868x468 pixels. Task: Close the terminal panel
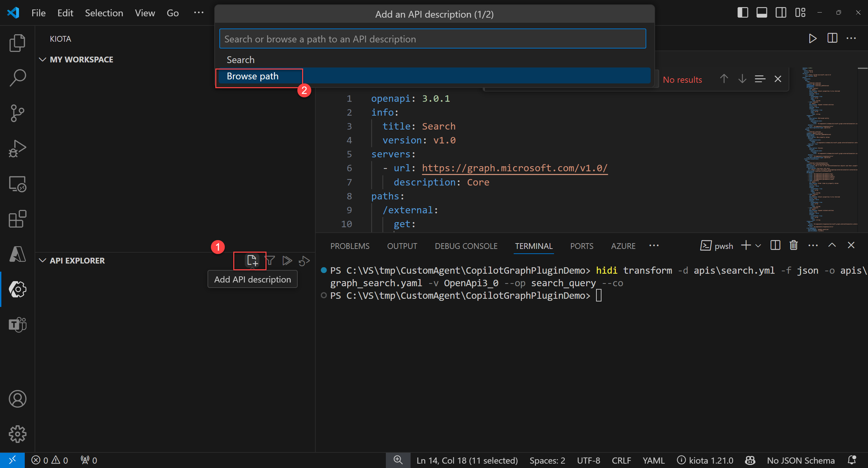pyautogui.click(x=851, y=245)
